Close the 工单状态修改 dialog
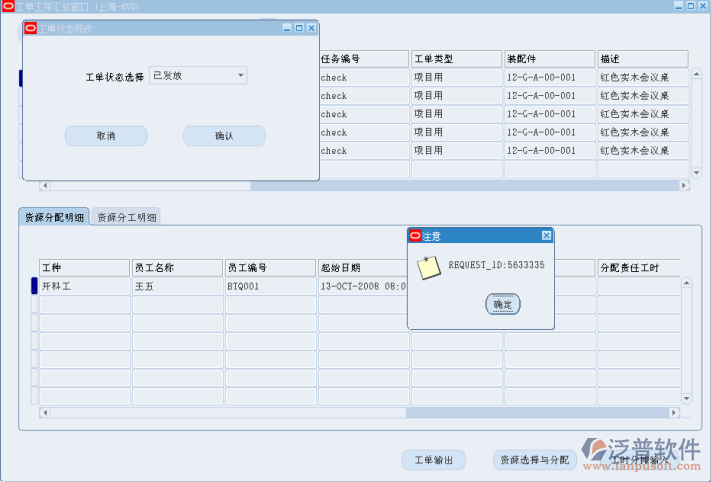Screen dimensions: 711x482 point(312,28)
